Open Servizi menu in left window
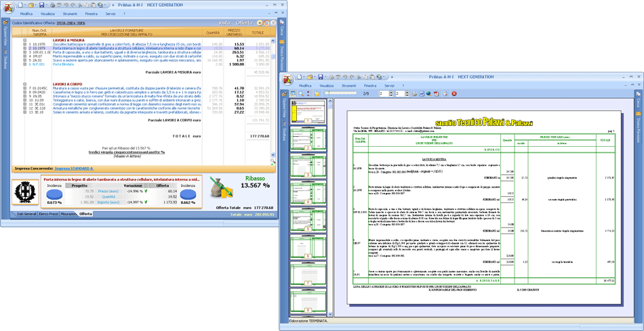Viewport: 644px width, 331px height. pos(110,14)
